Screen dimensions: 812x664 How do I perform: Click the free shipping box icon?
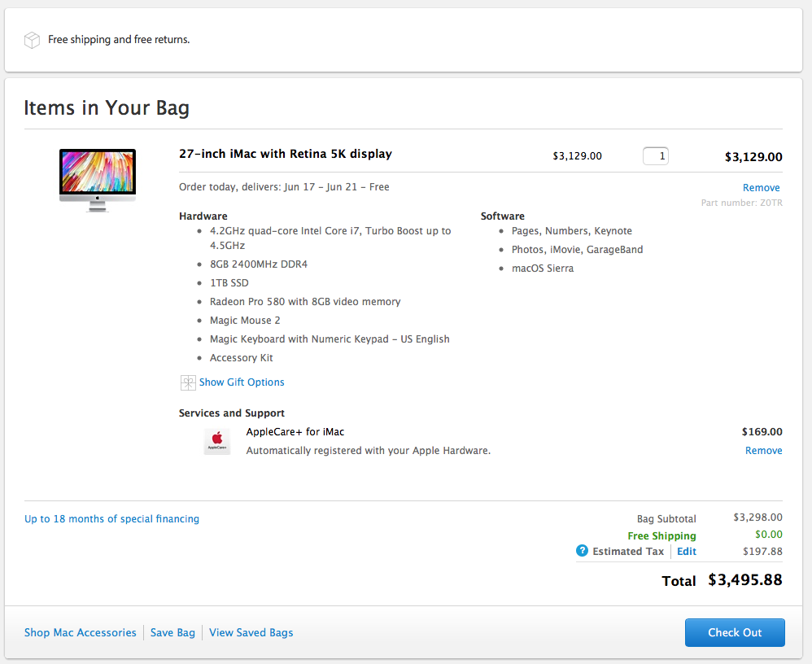tap(32, 40)
